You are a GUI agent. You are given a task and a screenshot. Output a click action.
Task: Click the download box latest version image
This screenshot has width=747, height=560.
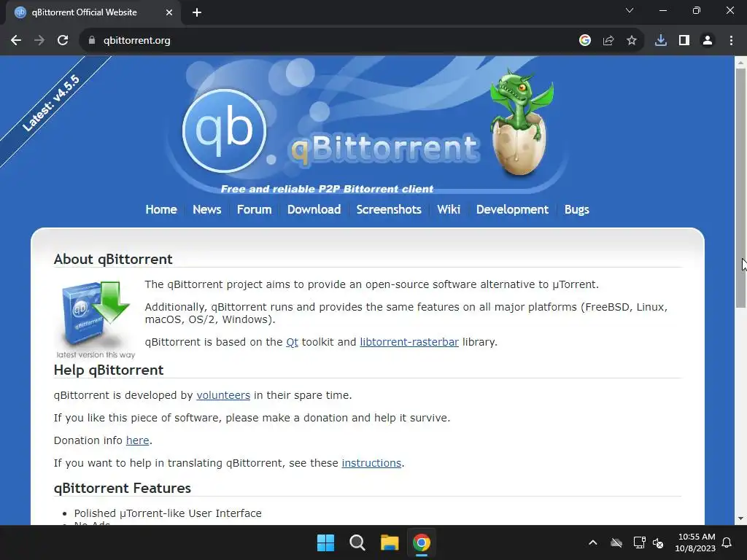96,319
